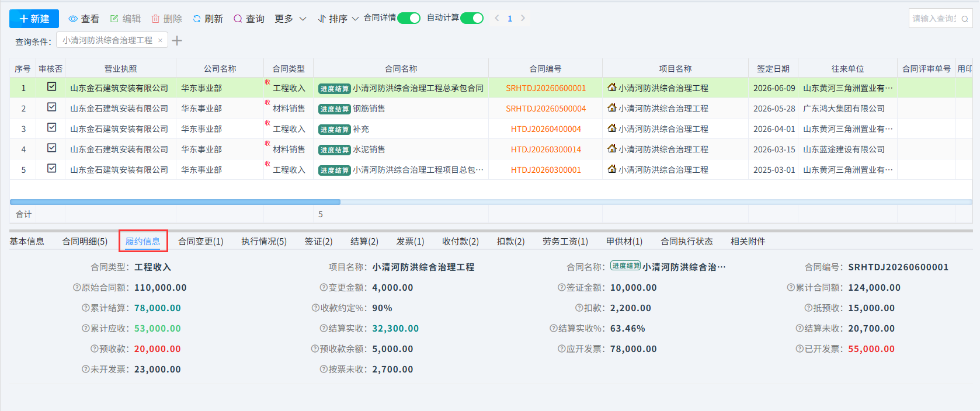
Task: Switch to 收付款(2) tab
Action: [460, 241]
